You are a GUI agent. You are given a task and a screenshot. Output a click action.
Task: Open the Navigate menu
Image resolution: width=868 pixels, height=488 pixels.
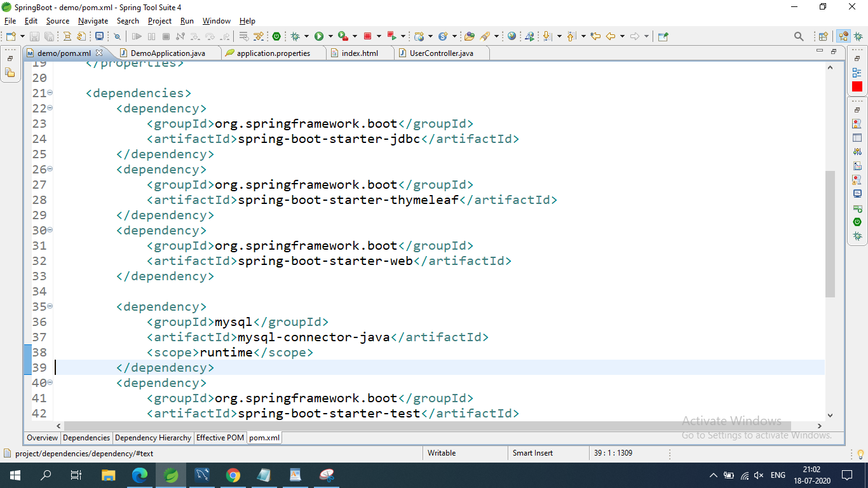tap(93, 21)
